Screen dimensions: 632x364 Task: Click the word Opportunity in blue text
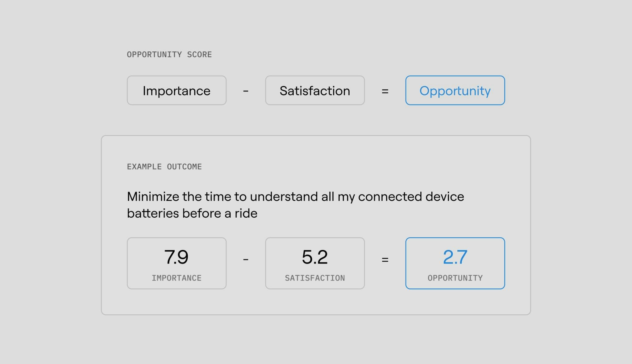pyautogui.click(x=455, y=91)
